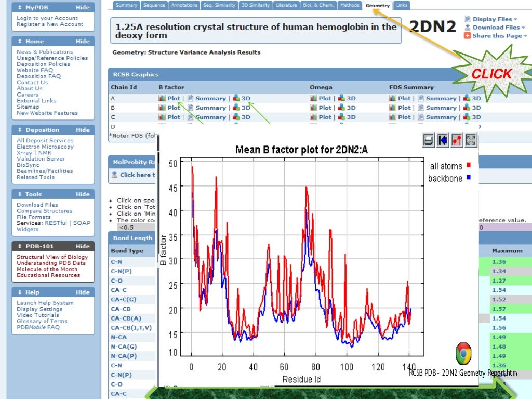532x399 pixels.
Task: Open B factor 3D view for chain A
Action: [246, 98]
